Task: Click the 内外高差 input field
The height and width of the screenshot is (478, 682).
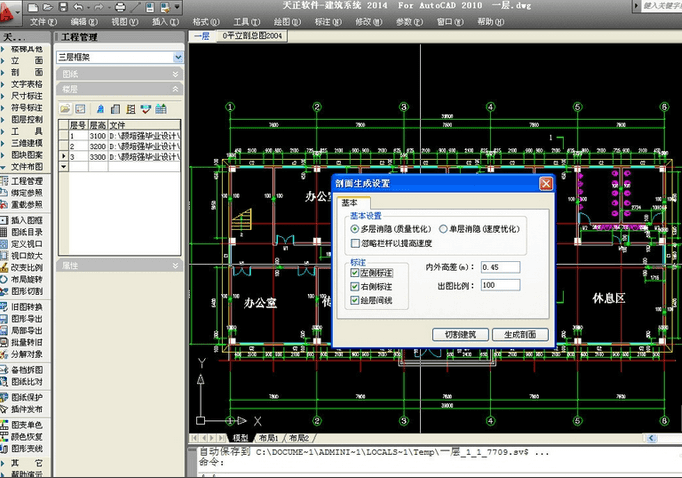Action: point(500,267)
